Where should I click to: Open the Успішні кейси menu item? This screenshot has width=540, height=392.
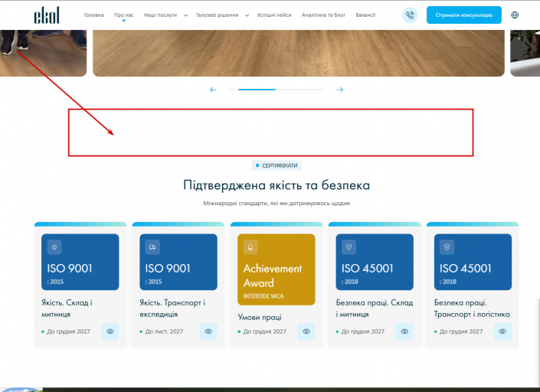[274, 15]
